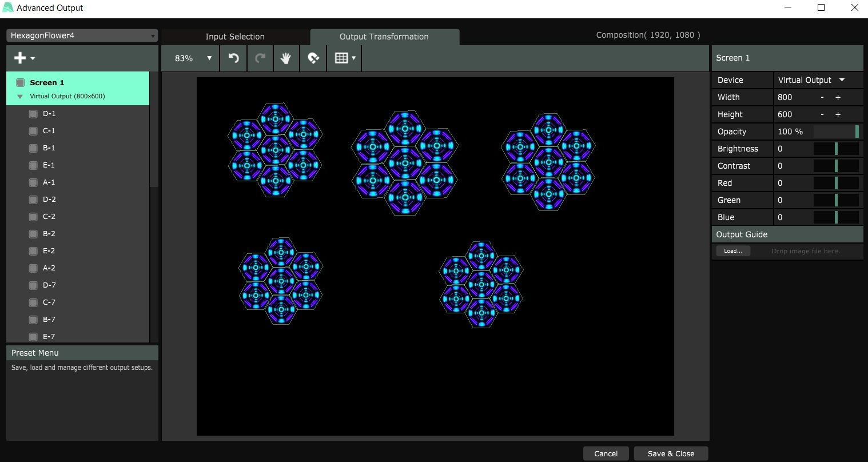Switch to the Output Transformation tab
868x462 pixels.
384,37
